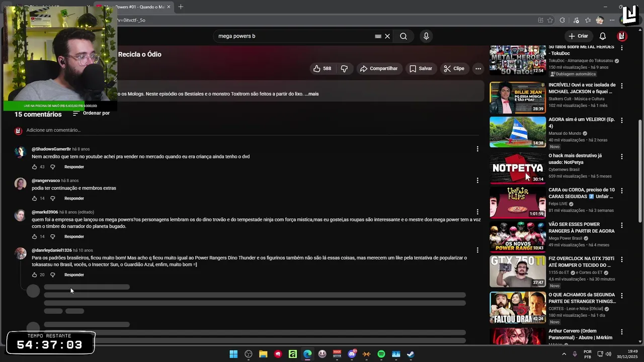The width and height of the screenshot is (644, 362).
Task: Open the Ordenar por sort dropdown
Action: (x=91, y=113)
